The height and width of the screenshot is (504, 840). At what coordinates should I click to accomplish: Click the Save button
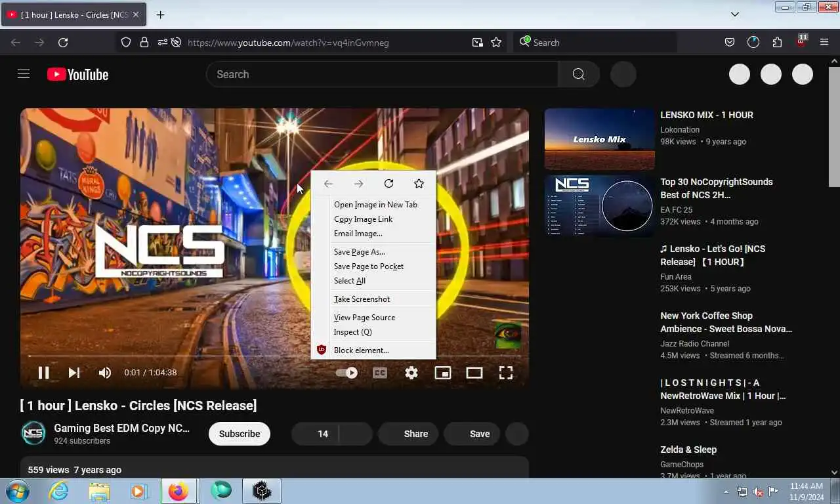point(472,434)
